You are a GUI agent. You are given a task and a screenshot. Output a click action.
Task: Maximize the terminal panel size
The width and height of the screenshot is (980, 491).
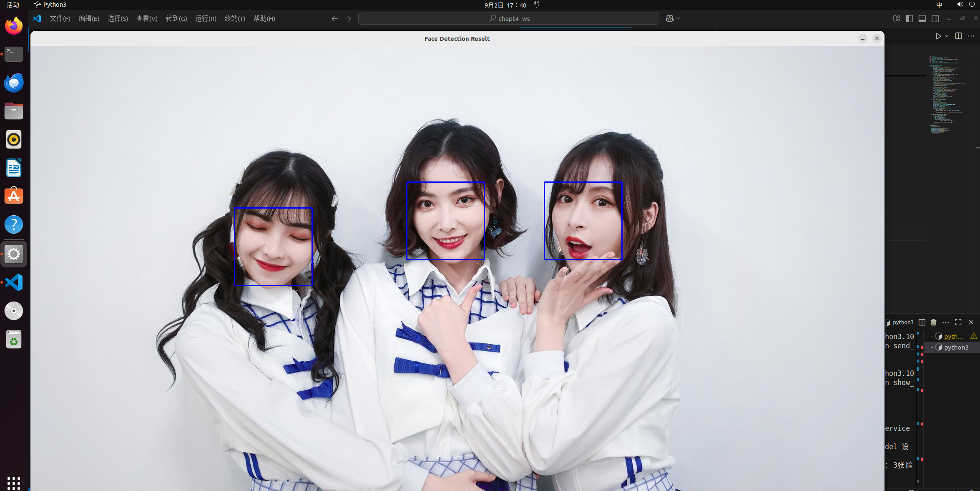click(958, 322)
